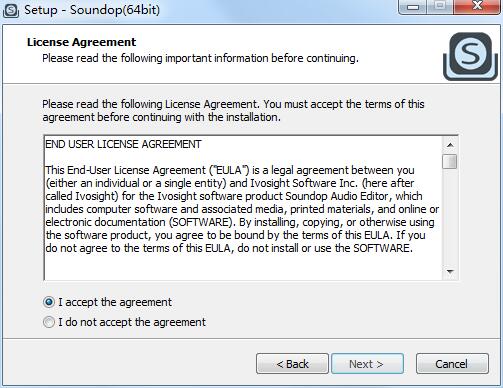Click the "I accept the agreement" label text

(115, 302)
